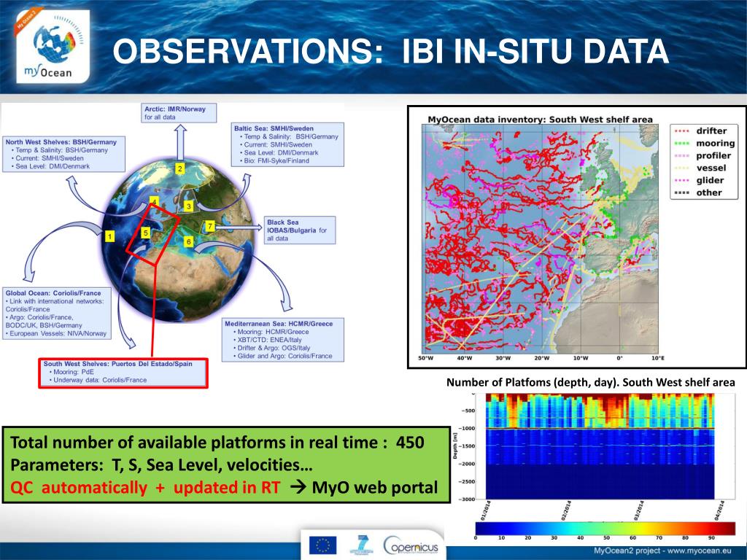Viewport: 747px width, 560px height.
Task: Open the www.myocean.eu footer link
Action: (x=700, y=551)
